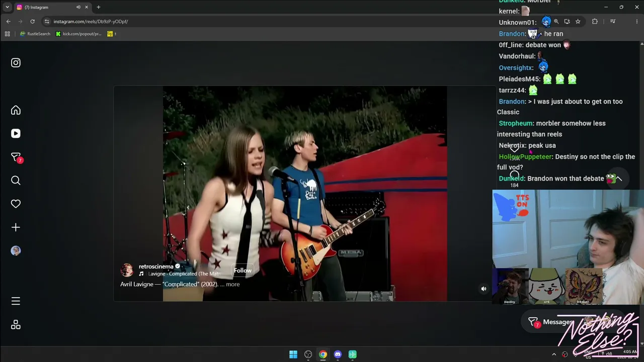Bookmark this page with the star
The image size is (644, 362).
pos(578,22)
